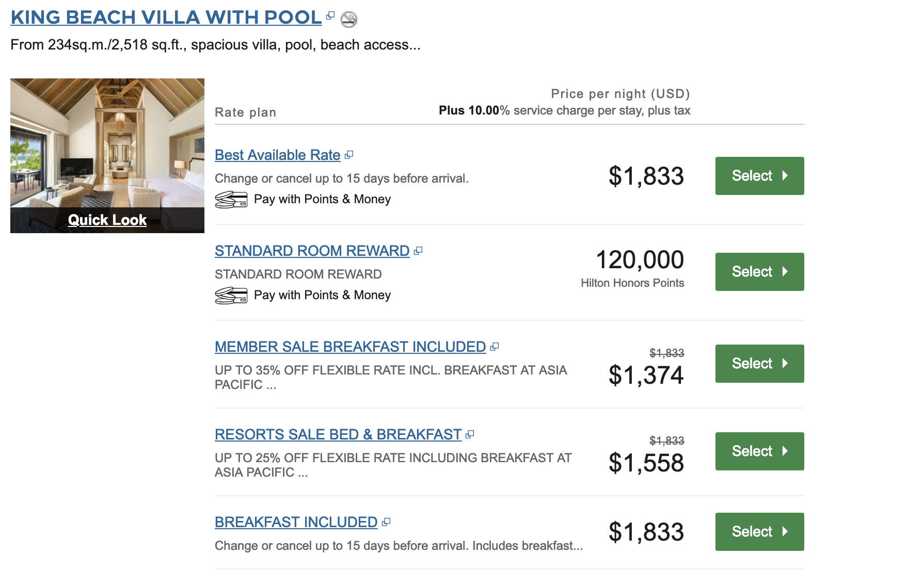Click popup icon beside Standard Room Reward

(x=418, y=251)
